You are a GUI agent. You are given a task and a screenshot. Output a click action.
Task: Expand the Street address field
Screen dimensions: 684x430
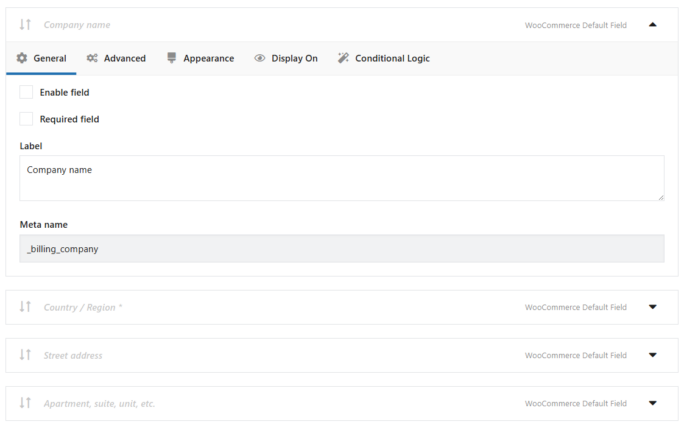tap(653, 355)
